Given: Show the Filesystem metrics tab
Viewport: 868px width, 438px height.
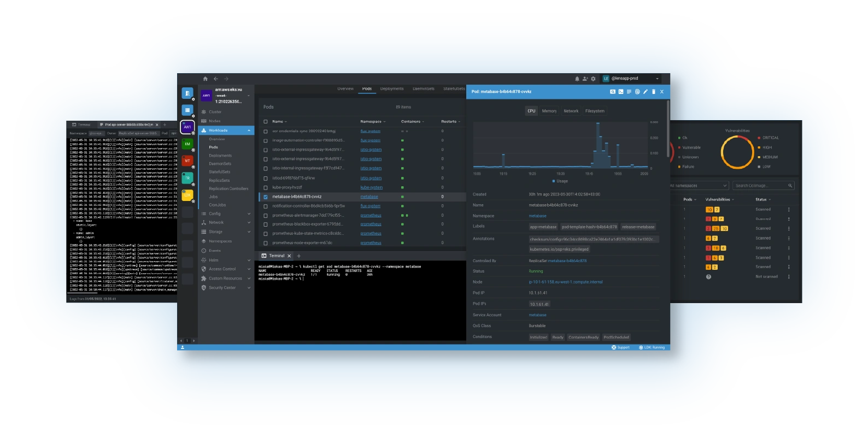Looking at the screenshot, I should [x=595, y=111].
